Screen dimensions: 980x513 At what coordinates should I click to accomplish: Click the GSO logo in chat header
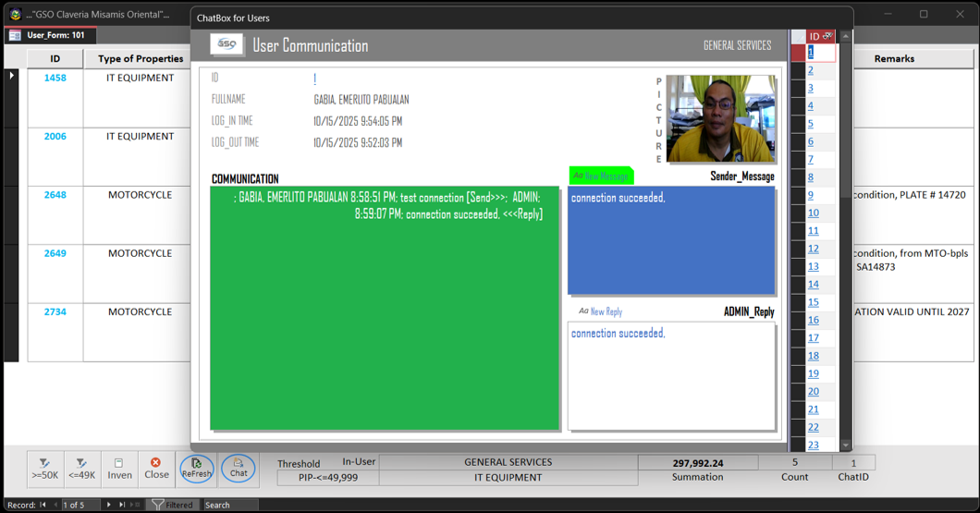coord(227,44)
